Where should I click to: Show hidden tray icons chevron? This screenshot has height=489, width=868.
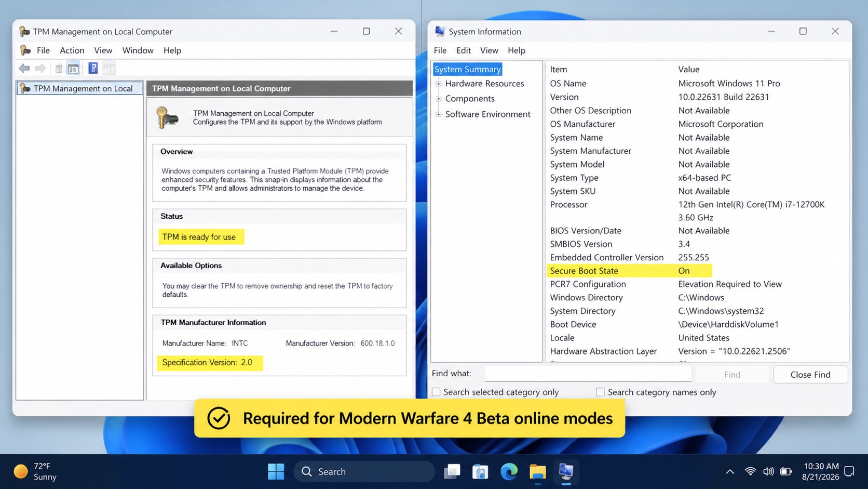[x=730, y=471]
